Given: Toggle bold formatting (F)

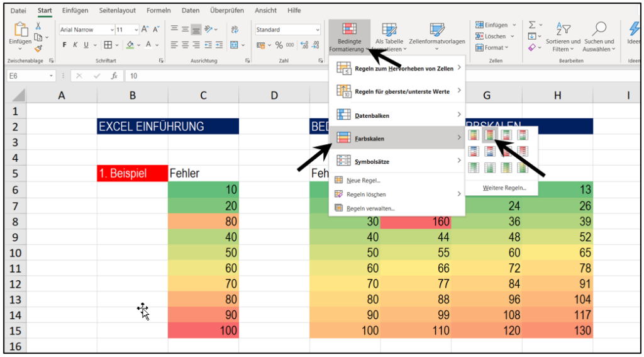Looking at the screenshot, I should point(65,45).
